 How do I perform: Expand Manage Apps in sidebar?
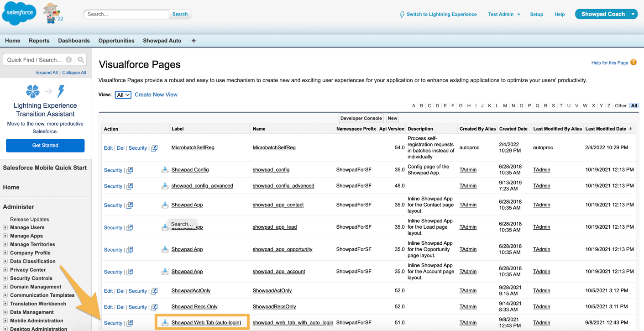coord(5,236)
